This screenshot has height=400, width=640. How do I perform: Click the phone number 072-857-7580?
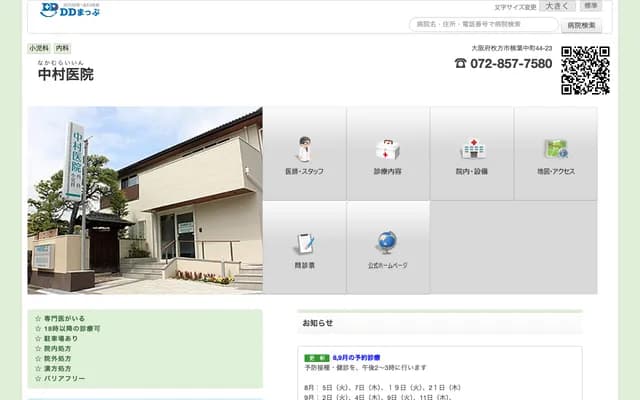pos(511,64)
